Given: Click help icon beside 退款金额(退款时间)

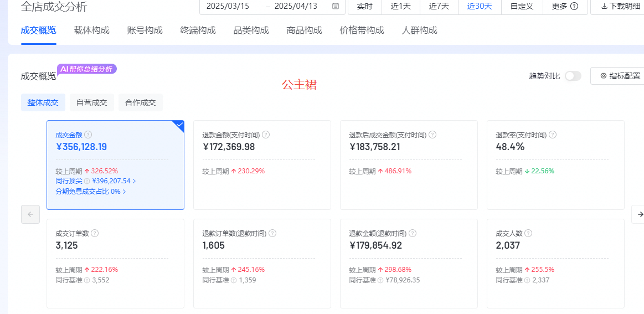Looking at the screenshot, I should click(x=413, y=234).
